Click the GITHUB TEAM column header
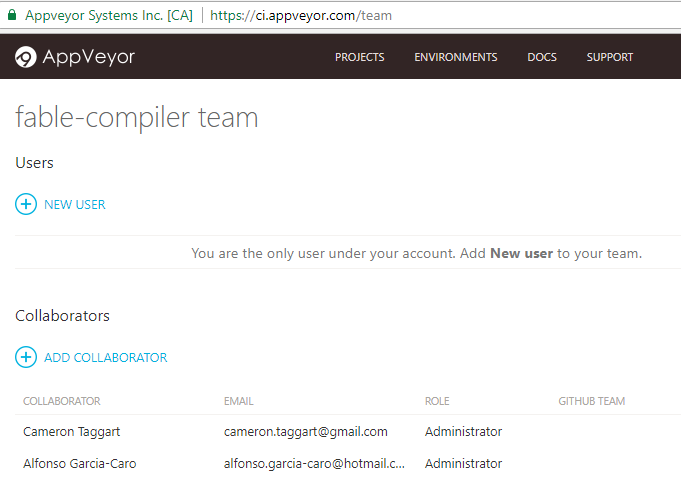The height and width of the screenshot is (493, 681). [592, 401]
